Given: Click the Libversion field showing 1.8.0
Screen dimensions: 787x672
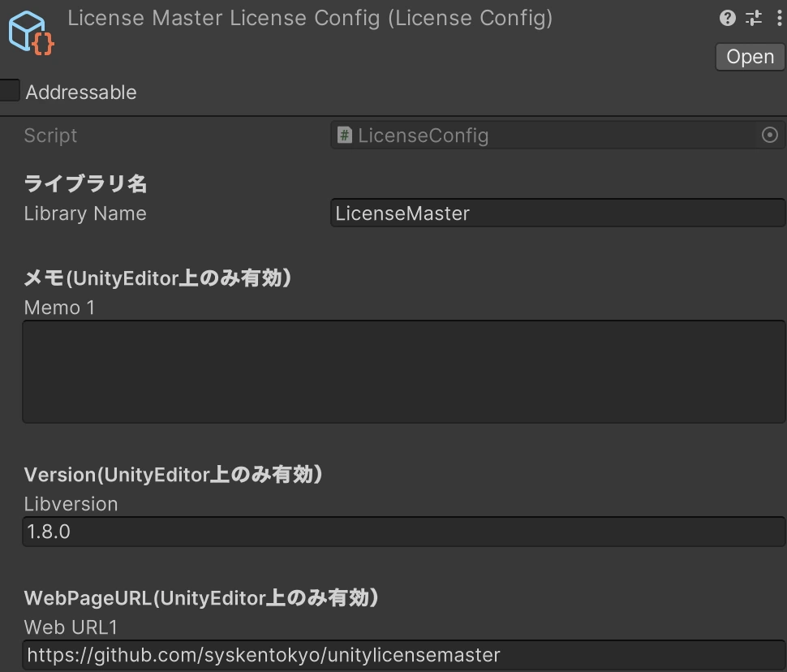Looking at the screenshot, I should (x=404, y=532).
